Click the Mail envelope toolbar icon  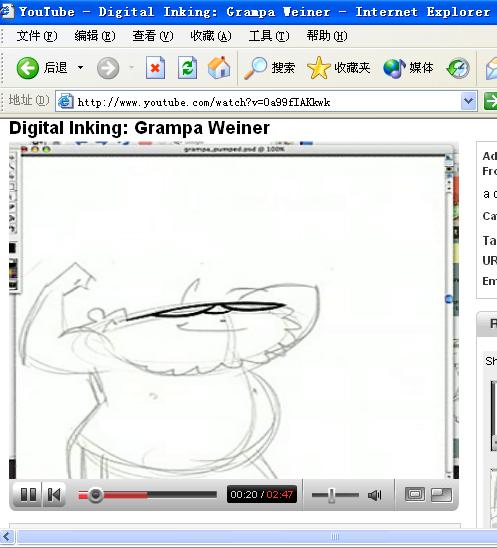(x=491, y=68)
